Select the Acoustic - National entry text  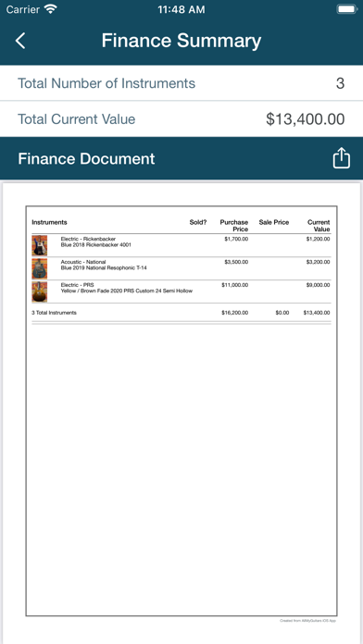click(x=83, y=262)
